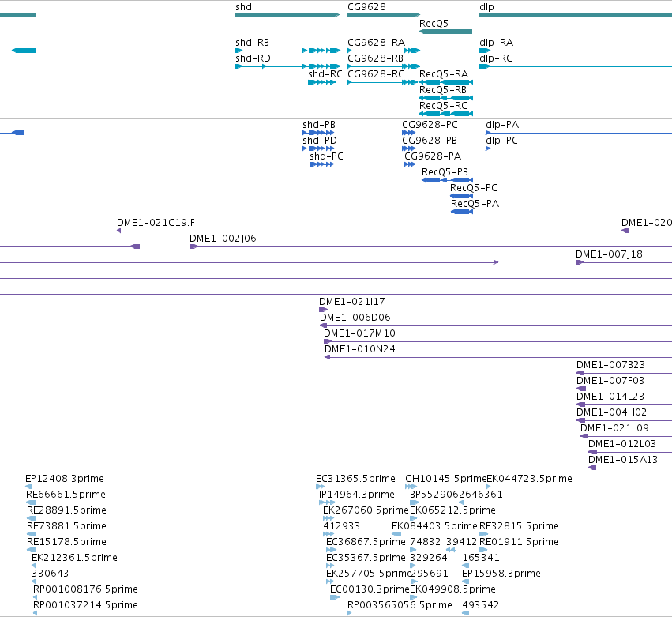672x617 pixels.
Task: Select the DME1-007J18 clone label
Action: pyautogui.click(x=609, y=254)
